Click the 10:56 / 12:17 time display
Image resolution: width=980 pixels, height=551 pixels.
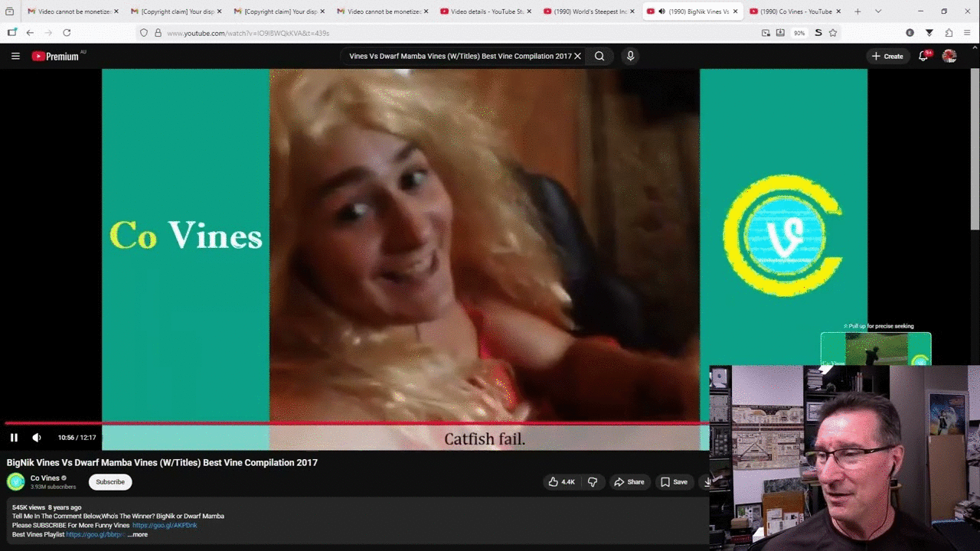point(77,438)
